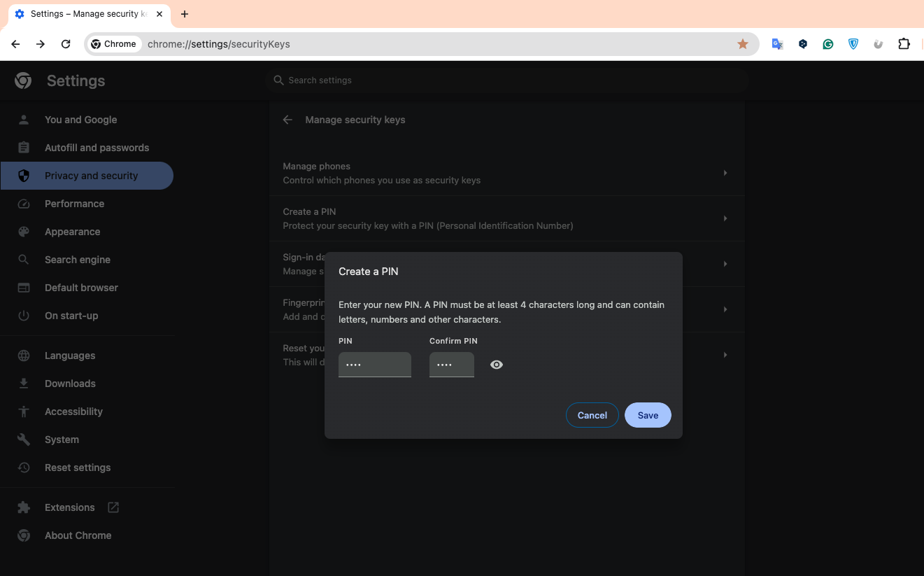
Task: Click the bookmark star icon
Action: [x=743, y=44]
